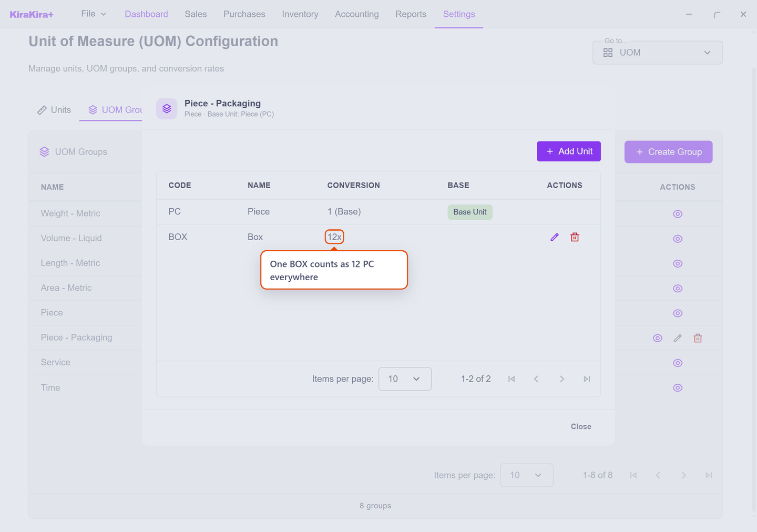View the Area - Metric group
Screen dimensions: 757x532
point(678,288)
